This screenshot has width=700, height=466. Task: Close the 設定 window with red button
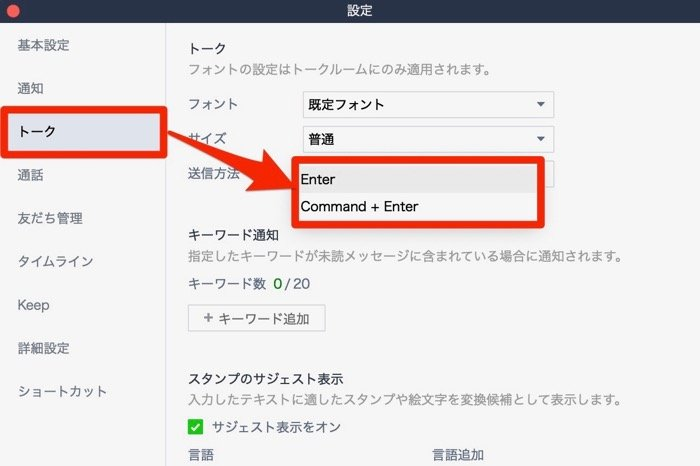click(x=13, y=10)
